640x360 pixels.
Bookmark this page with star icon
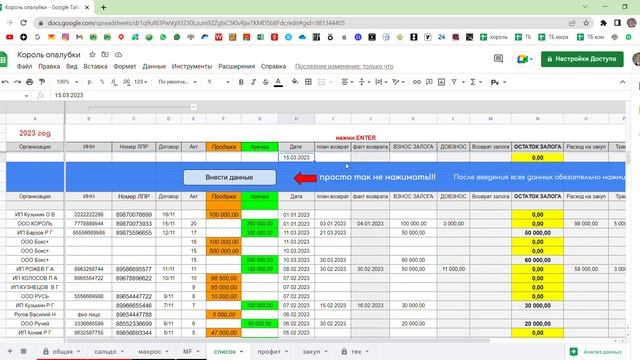pyautogui.click(x=586, y=23)
